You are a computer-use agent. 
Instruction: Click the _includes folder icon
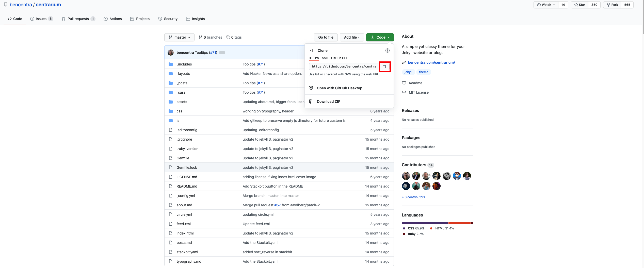pos(171,64)
